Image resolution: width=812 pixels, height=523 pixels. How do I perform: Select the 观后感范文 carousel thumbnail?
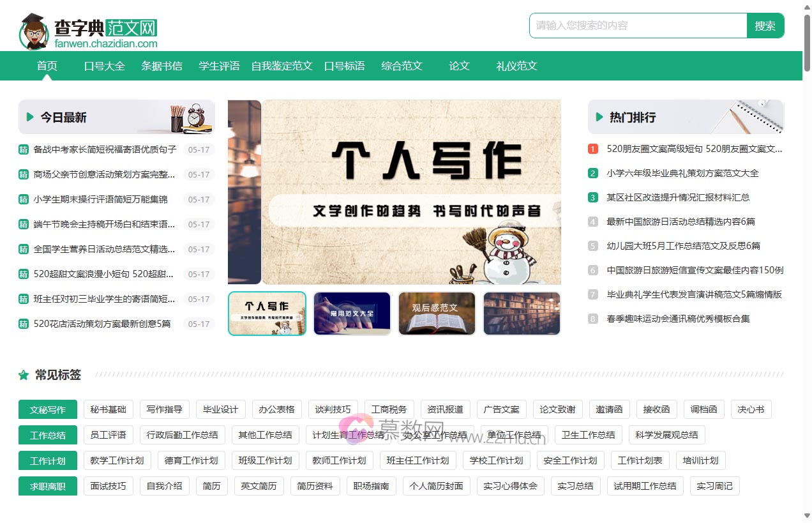pyautogui.click(x=437, y=314)
